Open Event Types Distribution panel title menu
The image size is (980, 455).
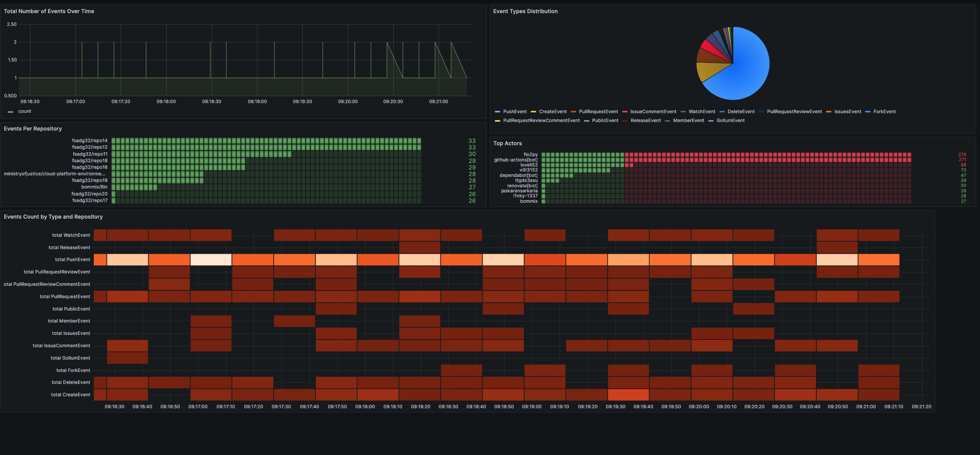[x=525, y=11]
